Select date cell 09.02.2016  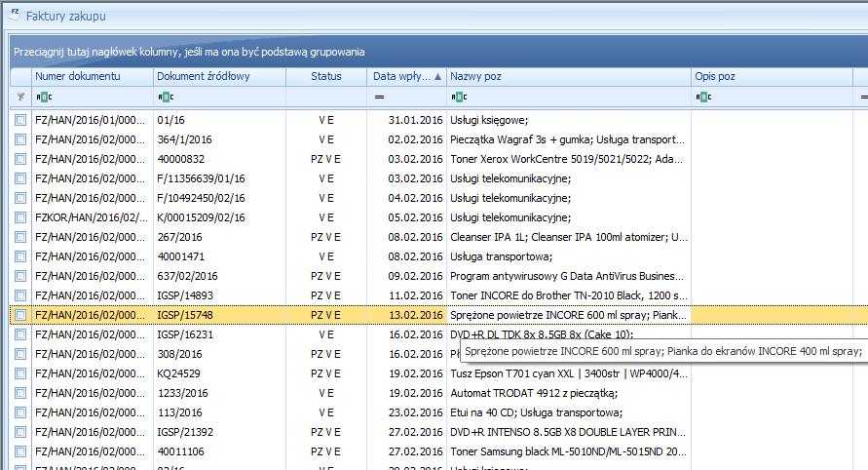pyautogui.click(x=406, y=276)
